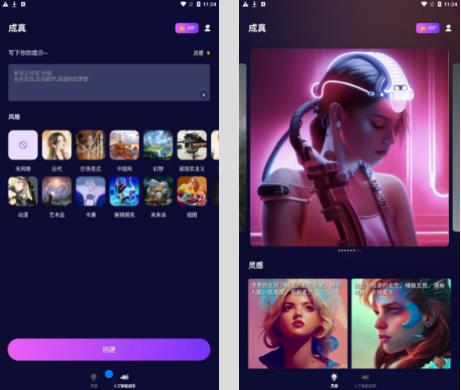The image size is (461, 390).
Task: Click the warning triangle icon on left status bar
Action: click(5, 4)
